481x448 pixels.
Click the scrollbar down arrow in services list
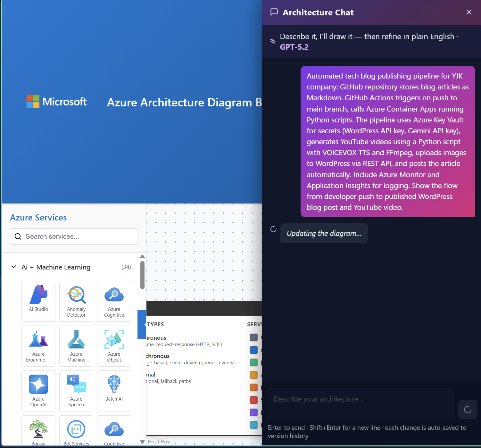coord(142,442)
